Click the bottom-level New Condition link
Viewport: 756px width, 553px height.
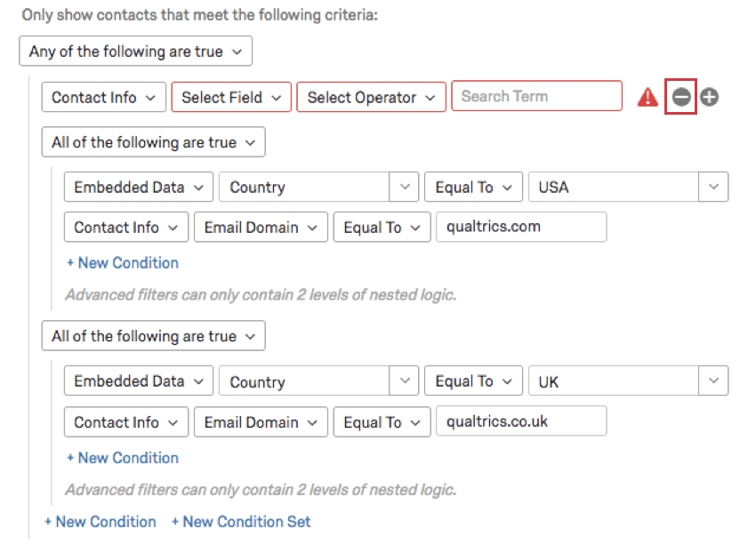pyautogui.click(x=100, y=522)
